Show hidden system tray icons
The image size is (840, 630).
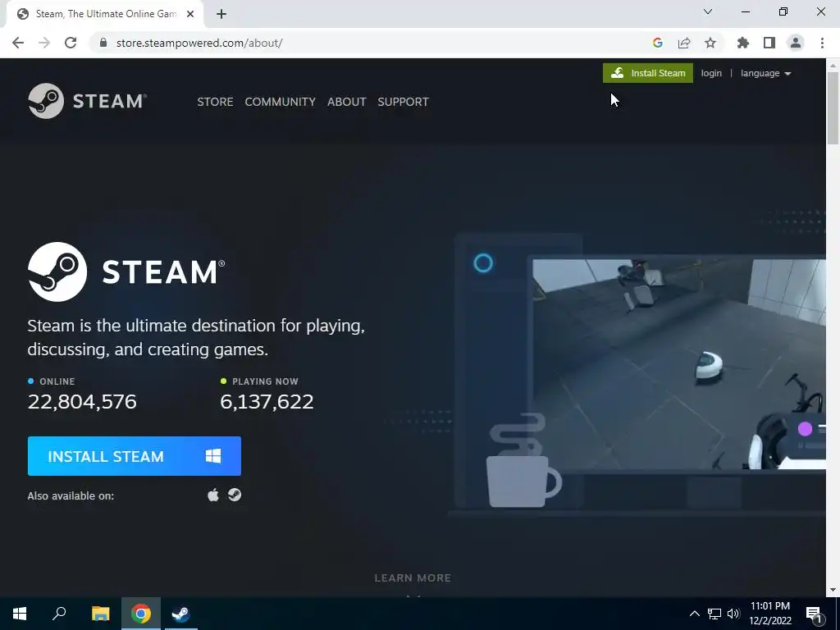[694, 614]
